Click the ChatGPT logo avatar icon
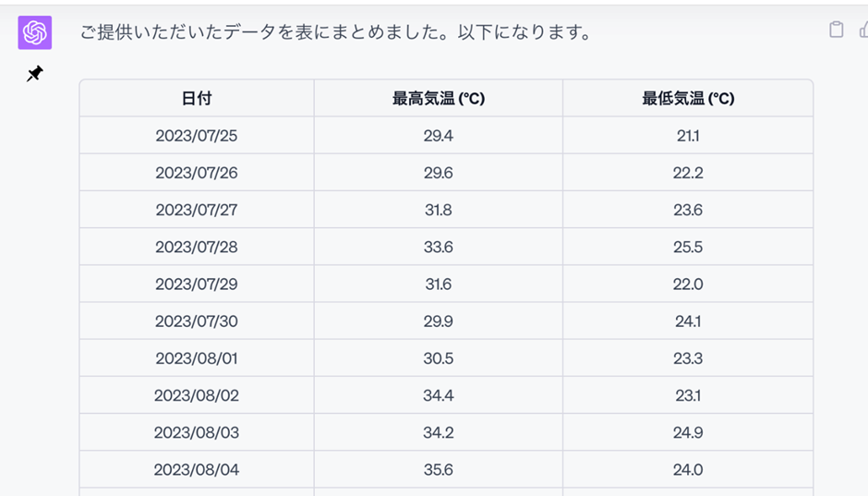Screen dimensions: 868x496 point(35,32)
